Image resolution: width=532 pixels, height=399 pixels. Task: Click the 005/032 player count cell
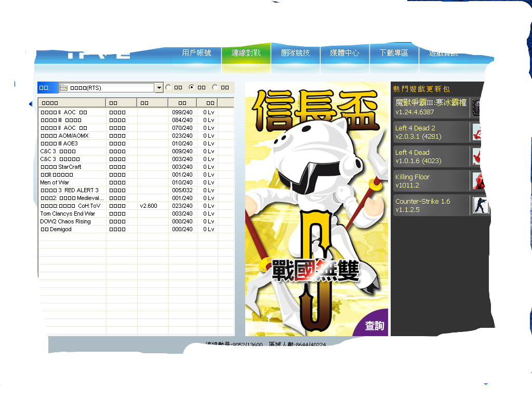[x=182, y=190]
